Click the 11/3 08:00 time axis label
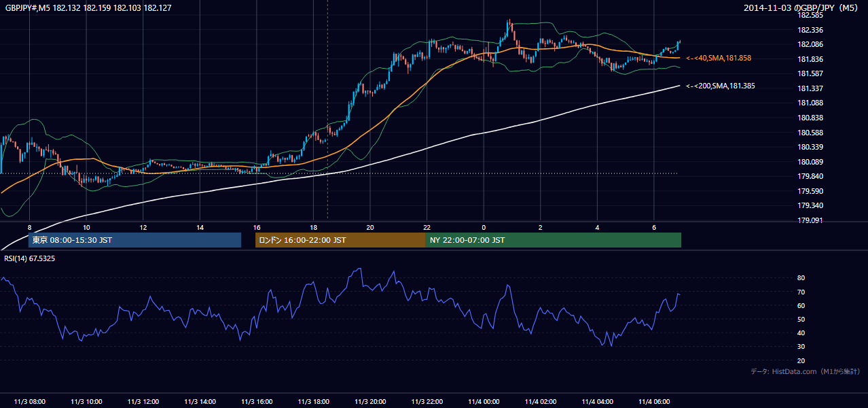Viewport: 868px width, 408px height. [29, 402]
